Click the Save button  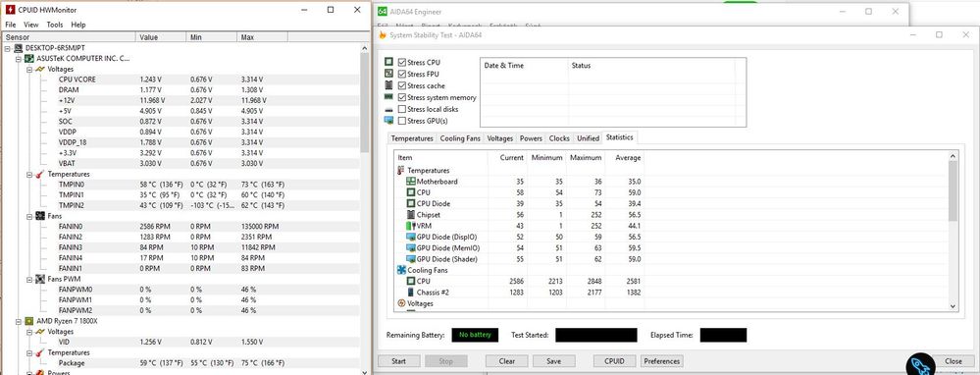pyautogui.click(x=553, y=361)
